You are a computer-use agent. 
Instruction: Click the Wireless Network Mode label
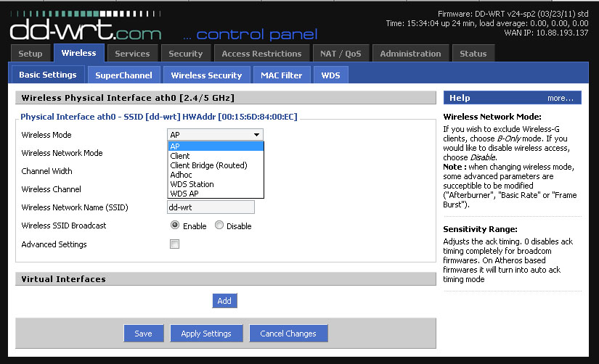coord(62,153)
